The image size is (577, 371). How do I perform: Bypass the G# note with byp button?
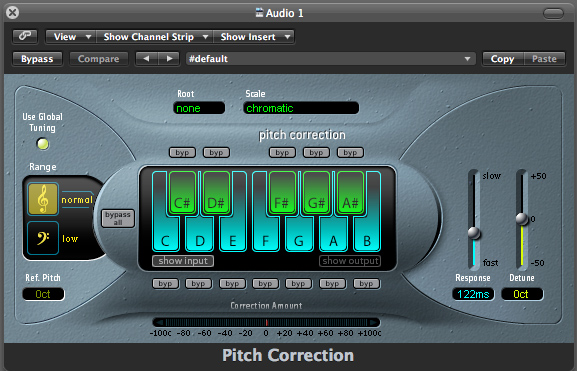click(316, 152)
